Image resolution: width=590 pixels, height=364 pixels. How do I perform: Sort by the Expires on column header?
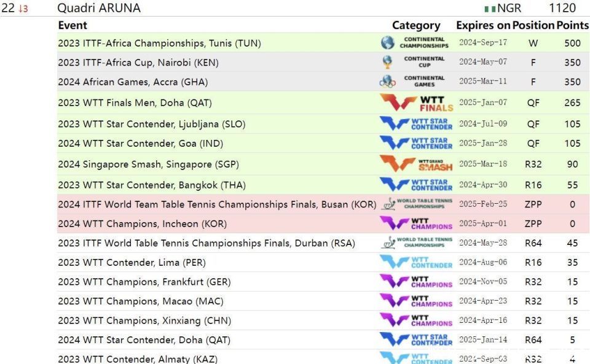tap(483, 26)
